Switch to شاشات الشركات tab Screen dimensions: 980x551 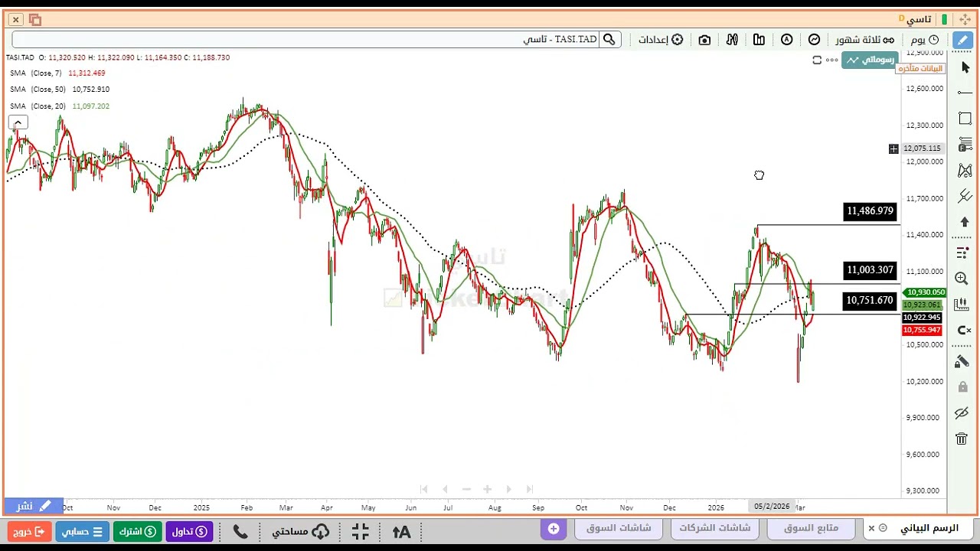click(715, 528)
